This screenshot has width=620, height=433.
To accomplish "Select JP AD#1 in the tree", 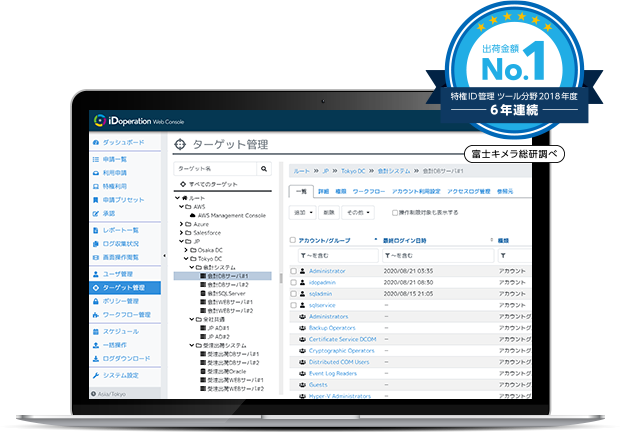I will [x=218, y=328].
